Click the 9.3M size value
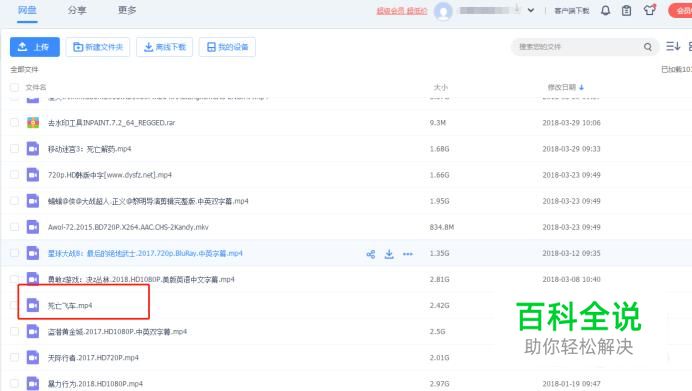The height and width of the screenshot is (391, 692). point(438,123)
